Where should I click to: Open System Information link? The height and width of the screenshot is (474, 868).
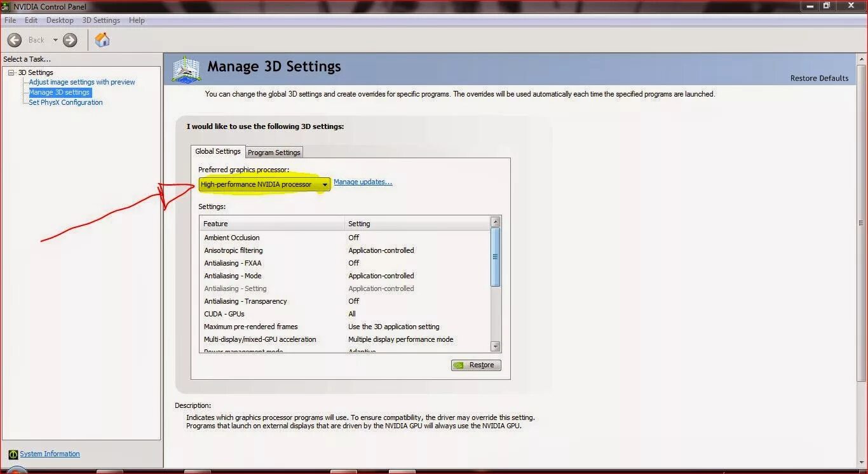click(50, 454)
